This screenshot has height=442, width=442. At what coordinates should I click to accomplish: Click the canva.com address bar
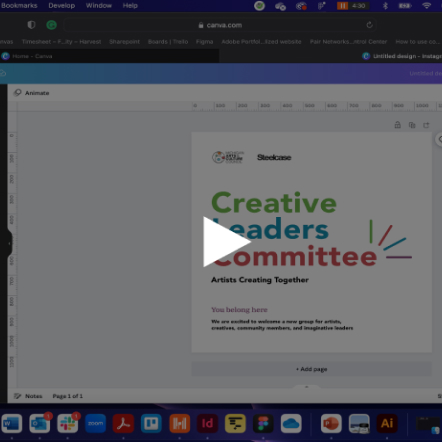220,25
